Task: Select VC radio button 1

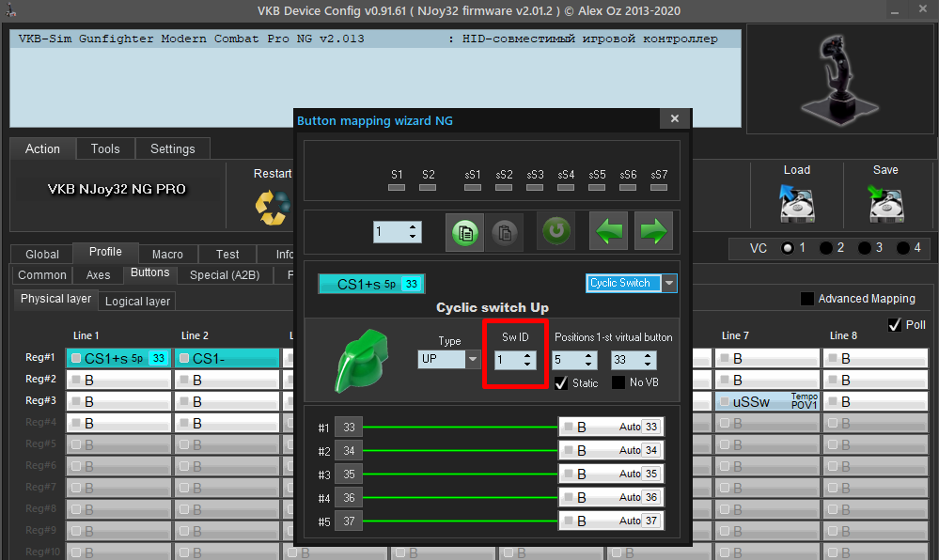Action: click(x=788, y=248)
